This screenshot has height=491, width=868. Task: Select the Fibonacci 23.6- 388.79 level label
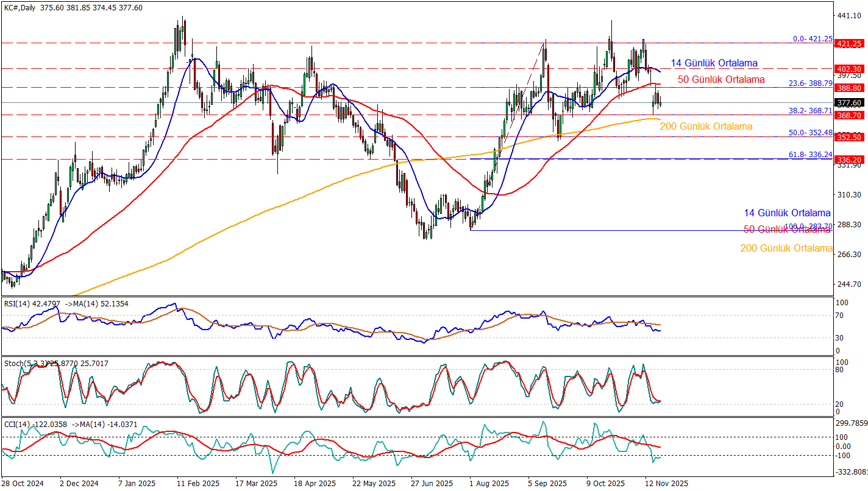pyautogui.click(x=810, y=83)
